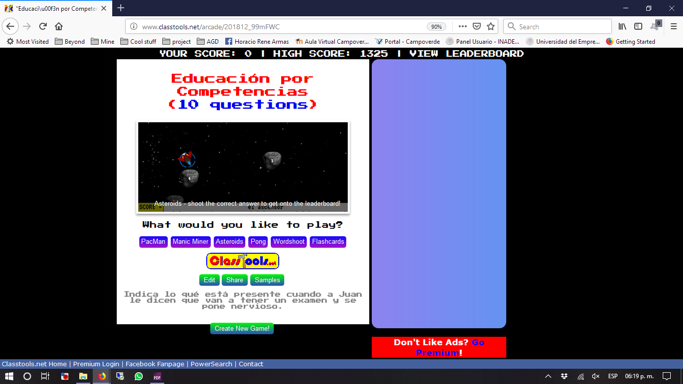Screen dimensions: 683x384
Task: Open the Windows Start menu
Action: [x=9, y=376]
